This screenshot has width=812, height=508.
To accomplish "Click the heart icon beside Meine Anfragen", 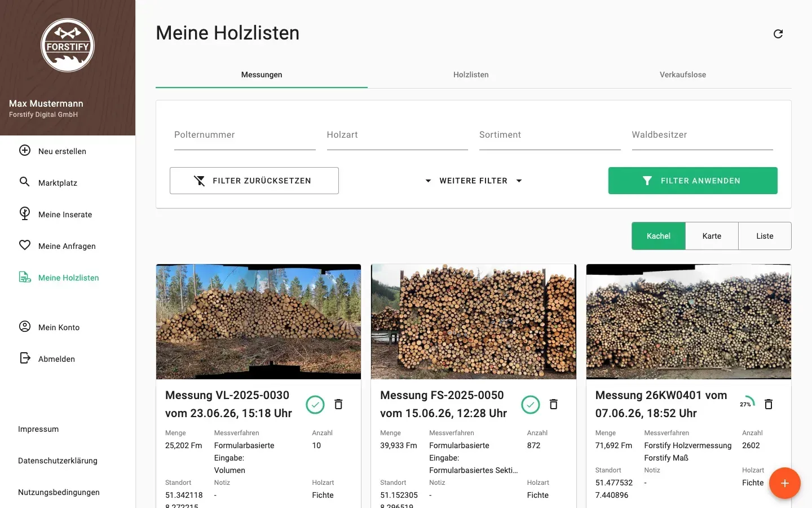I will [x=25, y=245].
